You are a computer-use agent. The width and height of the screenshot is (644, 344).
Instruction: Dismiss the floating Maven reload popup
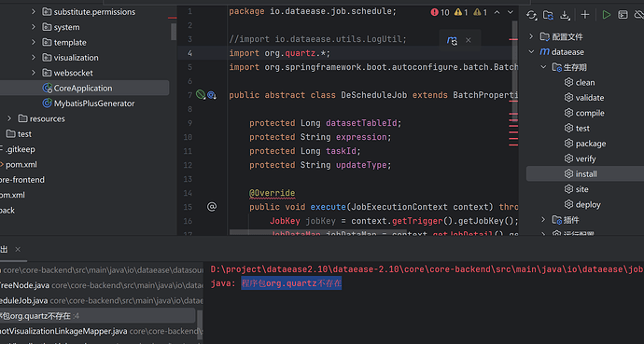(469, 40)
